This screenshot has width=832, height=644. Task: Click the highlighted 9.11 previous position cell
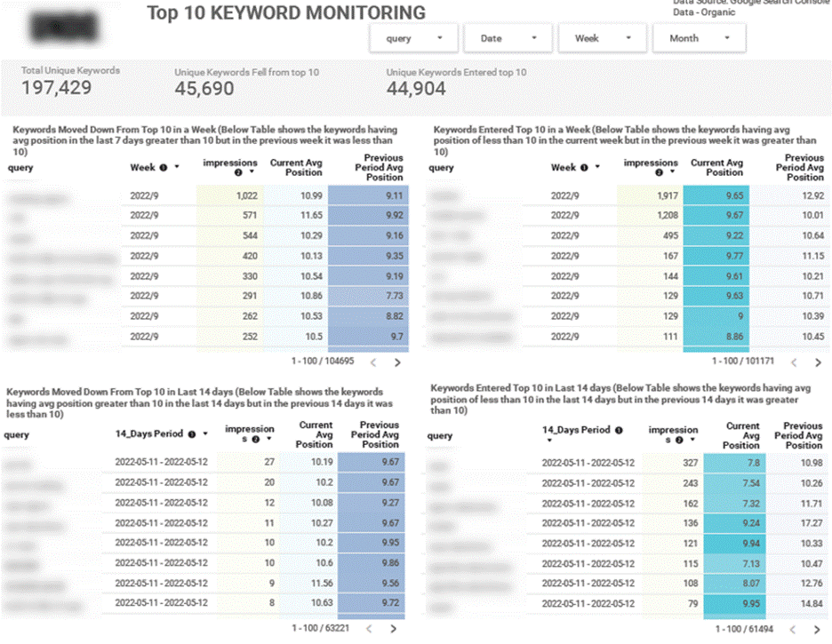point(366,195)
